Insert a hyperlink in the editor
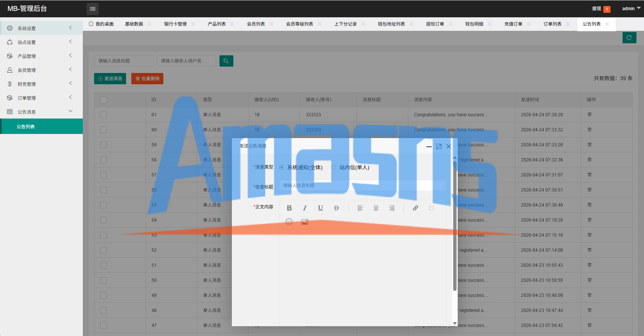The image size is (644, 336). click(x=416, y=208)
